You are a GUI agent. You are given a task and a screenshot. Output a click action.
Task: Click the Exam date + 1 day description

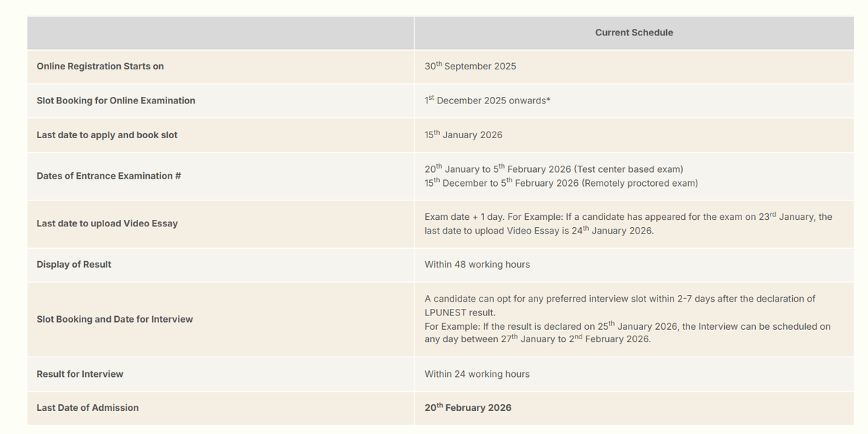(628, 217)
